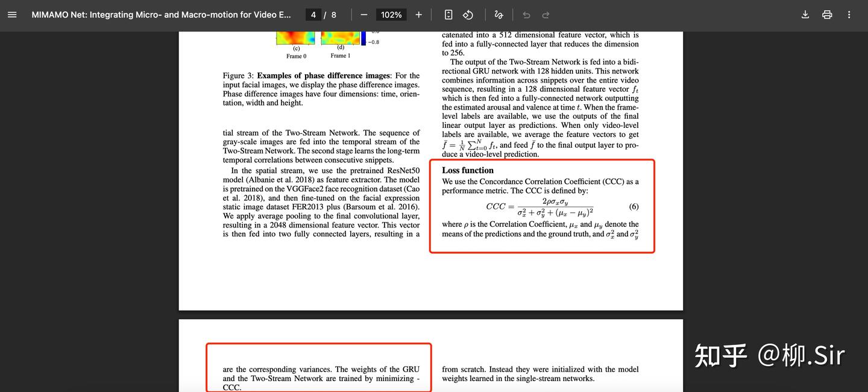Click the redo arrow
868x392 pixels.
click(x=546, y=14)
